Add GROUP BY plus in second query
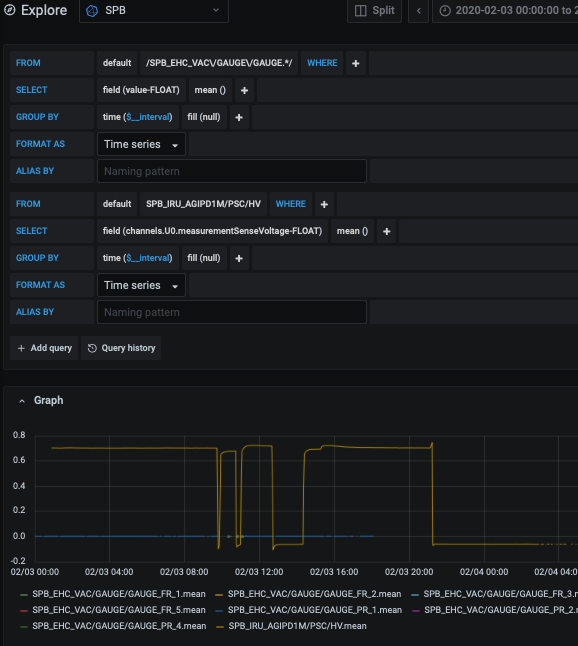578x646 pixels. 239,258
